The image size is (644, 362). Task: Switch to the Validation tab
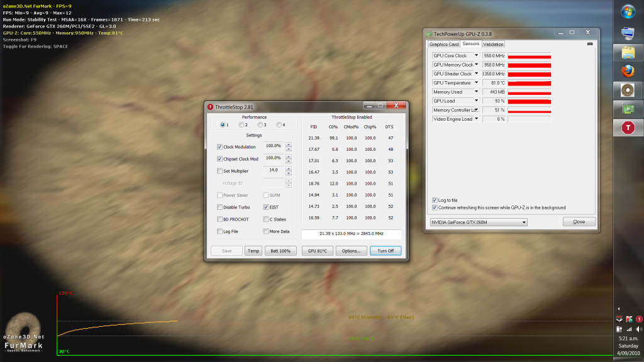(493, 45)
